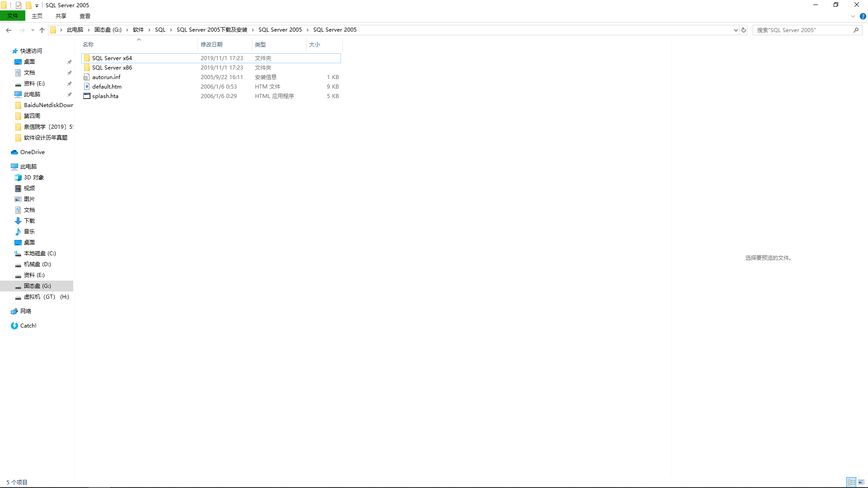Open 软件设计历年真题 folder
The width and height of the screenshot is (868, 488).
46,138
